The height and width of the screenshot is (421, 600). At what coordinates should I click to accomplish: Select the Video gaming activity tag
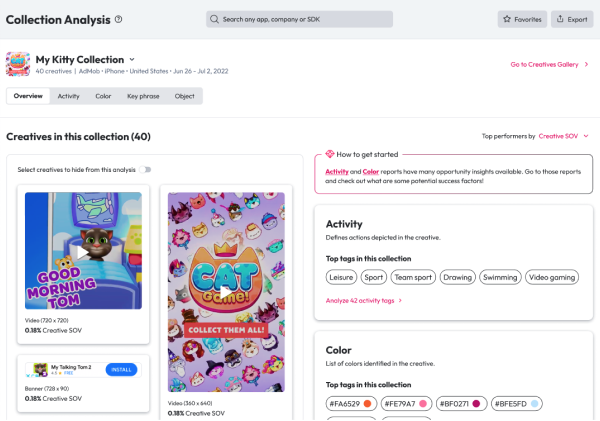pyautogui.click(x=552, y=276)
